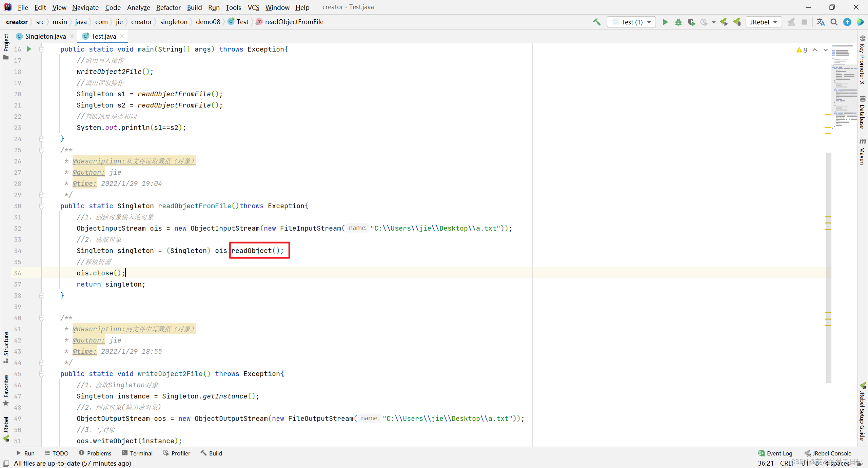Open the Terminal tool window button
Screen dimensions: 868x468
137,453
